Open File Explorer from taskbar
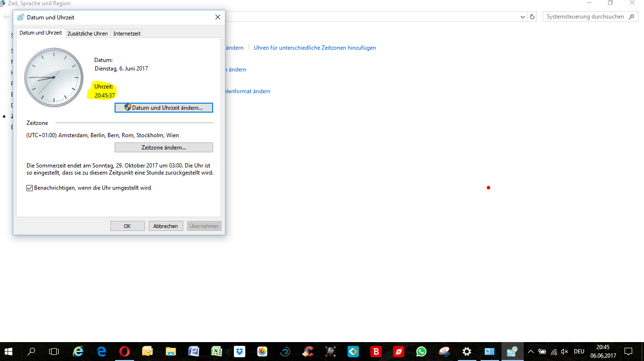Viewport: 644px width, 361px height. click(170, 352)
